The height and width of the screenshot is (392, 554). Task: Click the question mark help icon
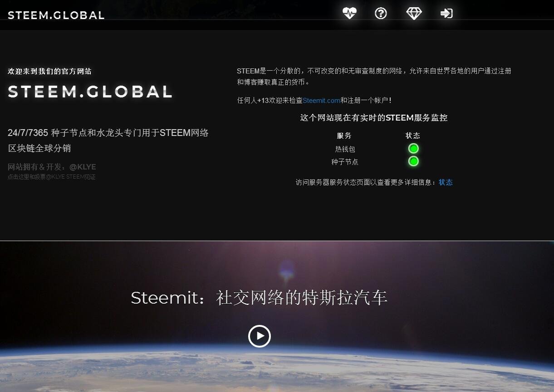tap(381, 13)
